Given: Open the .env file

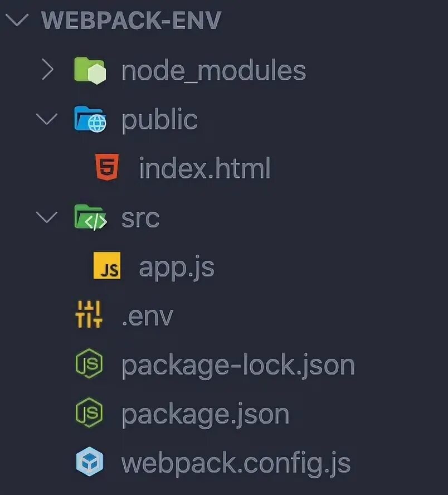Looking at the screenshot, I should click(x=147, y=316).
